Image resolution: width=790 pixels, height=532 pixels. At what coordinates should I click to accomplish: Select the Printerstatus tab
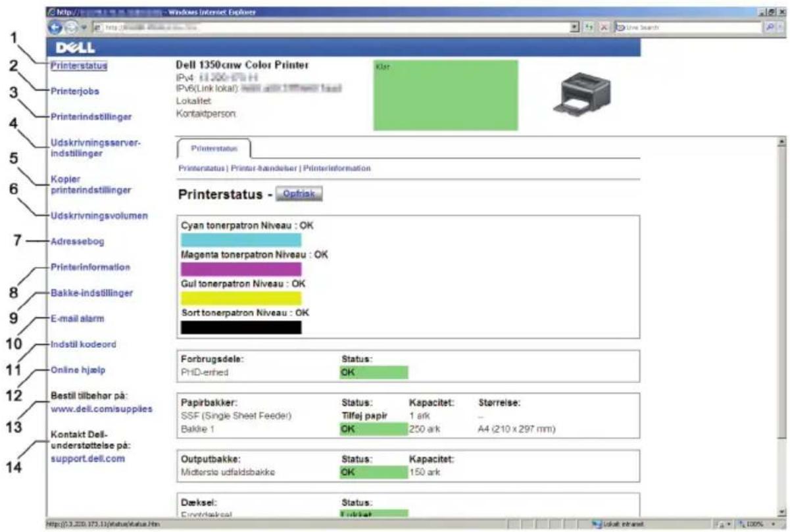click(x=214, y=149)
